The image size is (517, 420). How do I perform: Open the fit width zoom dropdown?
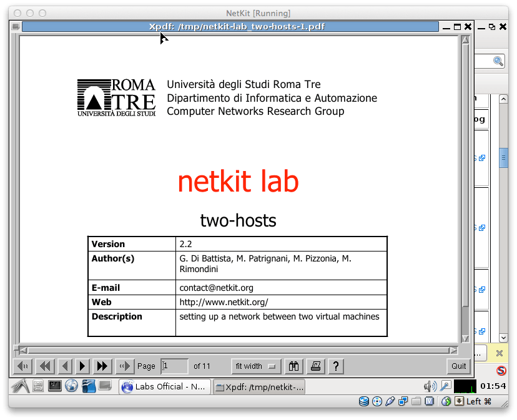256,366
